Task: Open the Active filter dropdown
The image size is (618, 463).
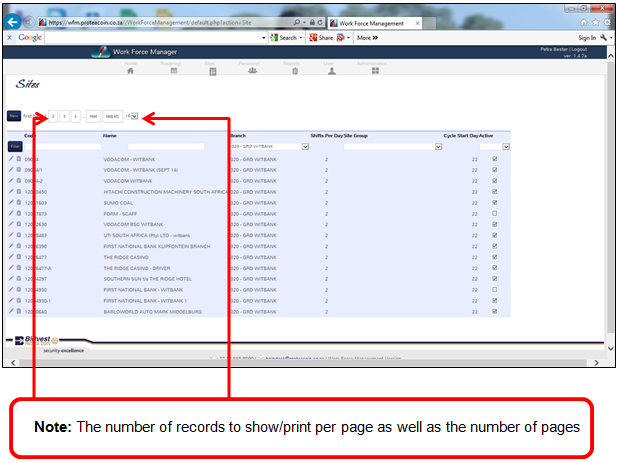Action: tap(506, 147)
